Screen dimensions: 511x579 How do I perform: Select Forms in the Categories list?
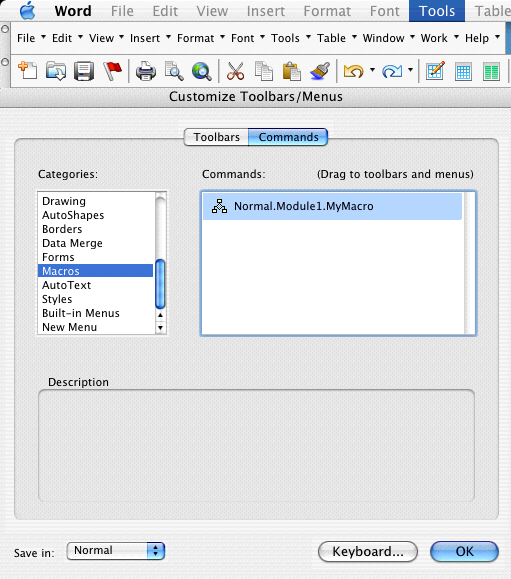(x=95, y=257)
